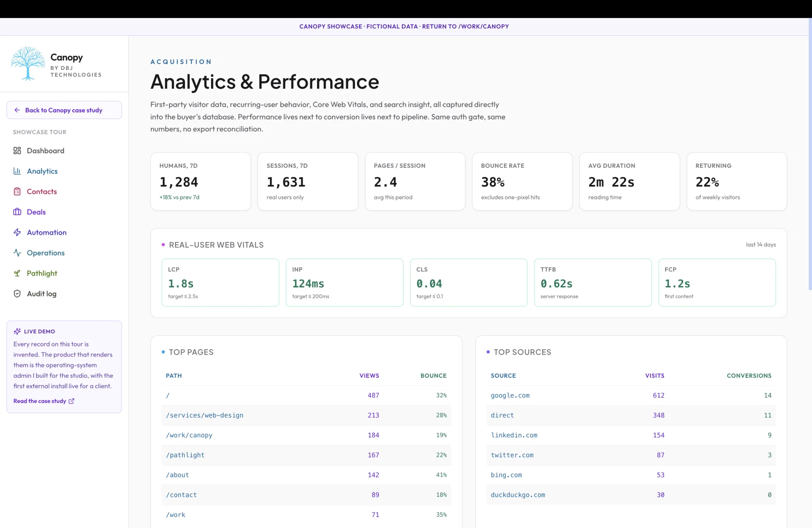Click the Returning 22% stat card
Viewport: 812px width, 528px height.
pyautogui.click(x=737, y=181)
